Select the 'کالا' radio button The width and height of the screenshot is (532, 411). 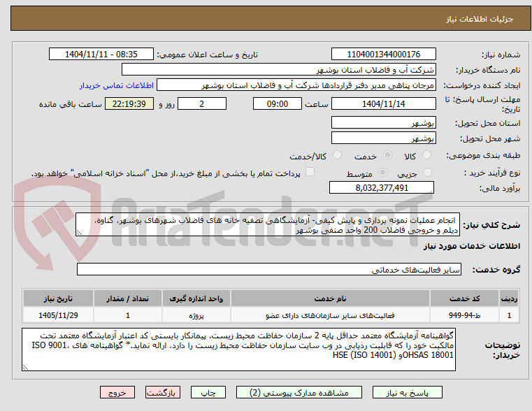tap(426, 155)
